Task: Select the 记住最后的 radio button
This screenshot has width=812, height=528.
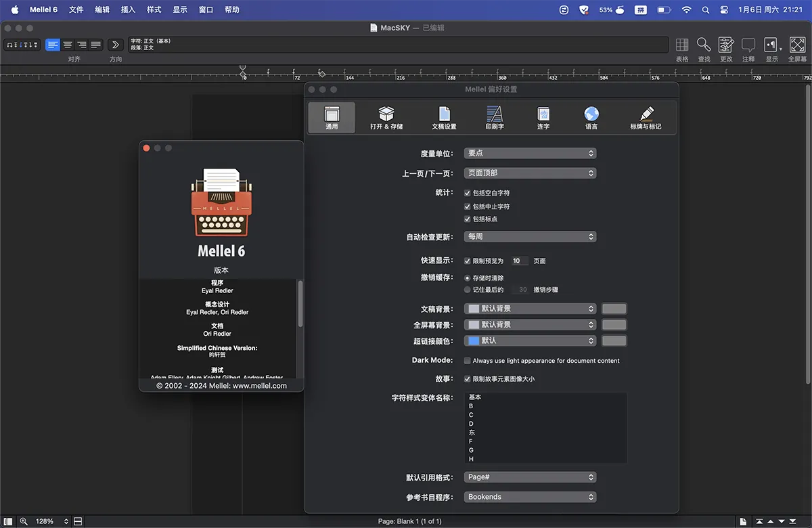Action: tap(467, 290)
